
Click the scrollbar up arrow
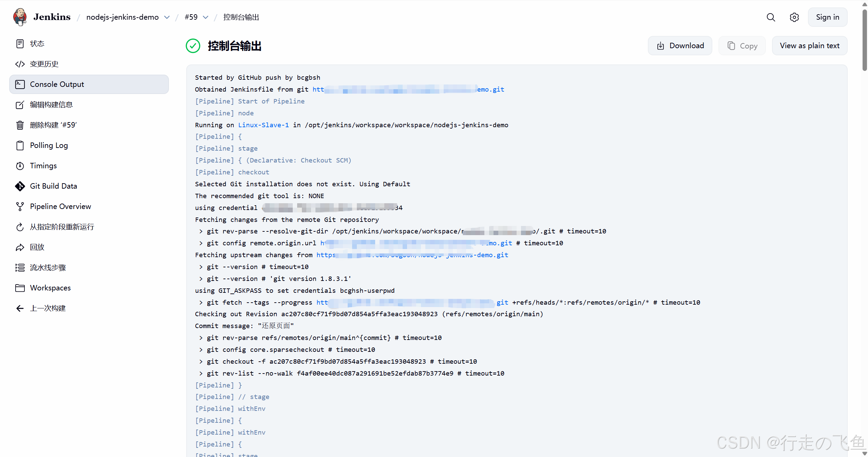(865, 4)
